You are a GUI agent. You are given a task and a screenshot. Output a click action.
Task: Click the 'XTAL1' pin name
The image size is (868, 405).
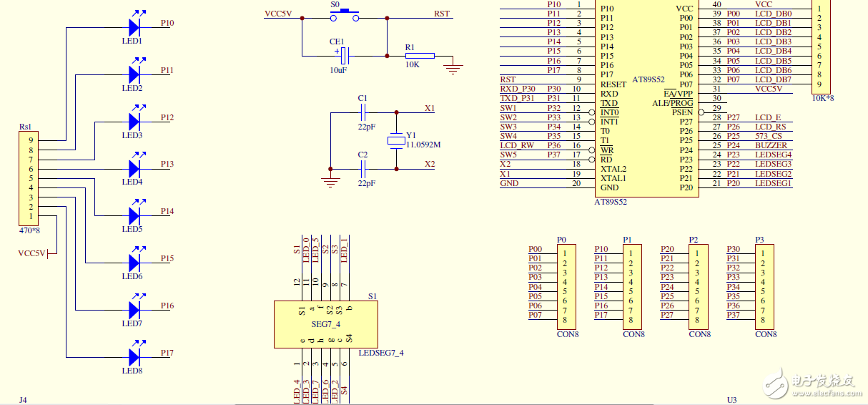[613, 178]
